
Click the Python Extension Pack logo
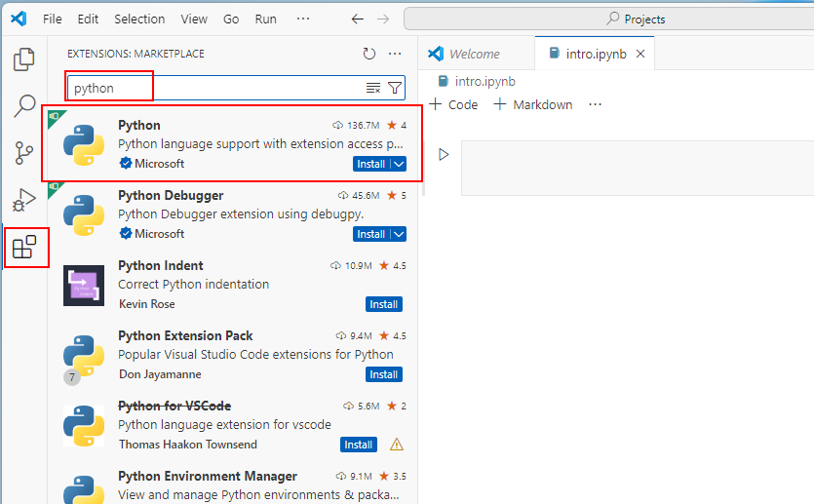point(84,356)
